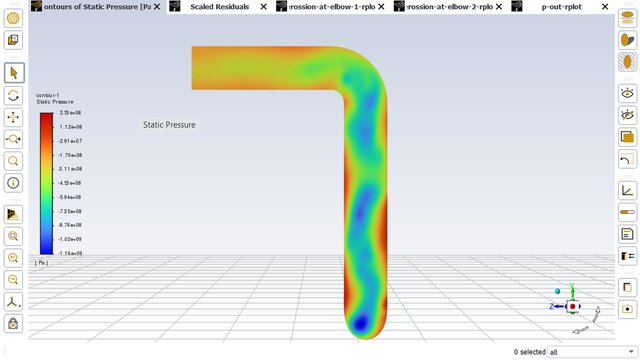Click the icon on the p-out-rplot tab
The image size is (640, 362).
click(517, 6)
